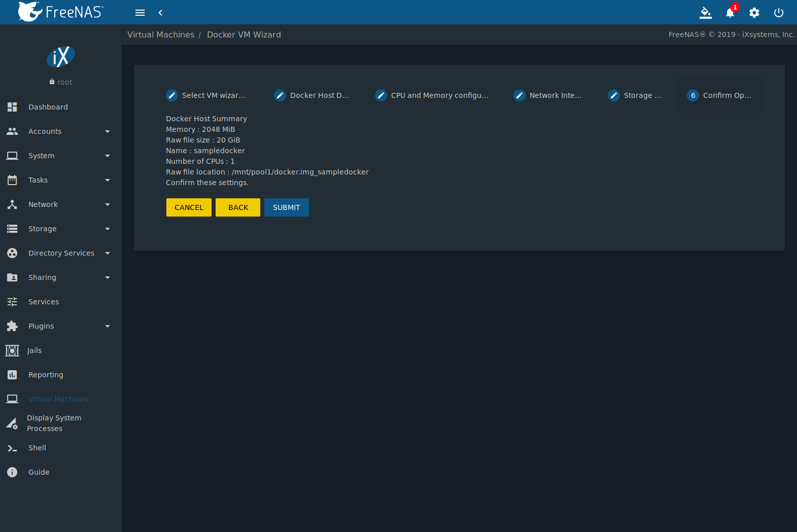Click the BACK button
Viewport: 797px width, 532px height.
click(x=238, y=207)
